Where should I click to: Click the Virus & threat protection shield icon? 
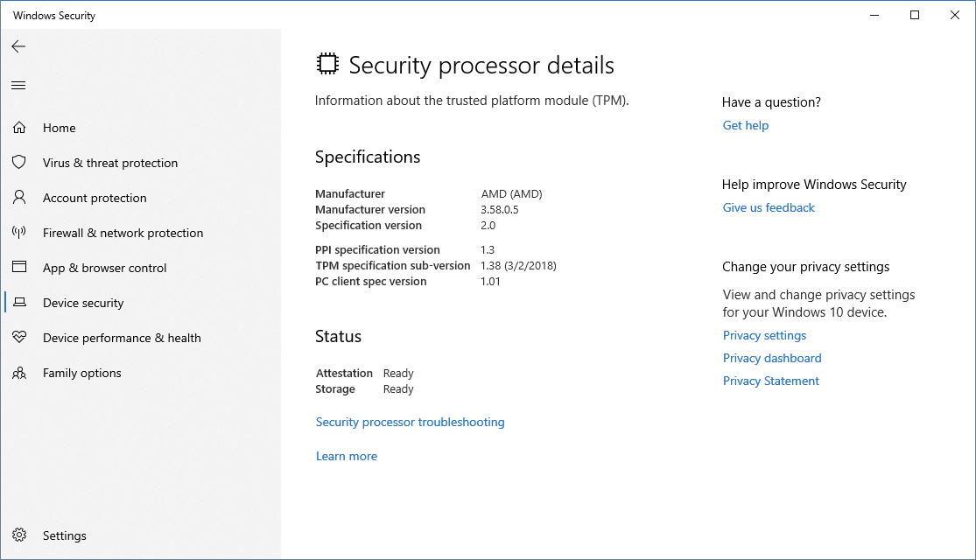coord(19,163)
